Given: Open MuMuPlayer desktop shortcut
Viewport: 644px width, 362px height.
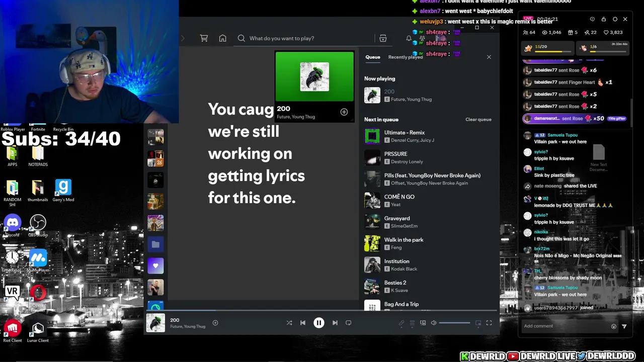Looking at the screenshot, I should tap(38, 261).
